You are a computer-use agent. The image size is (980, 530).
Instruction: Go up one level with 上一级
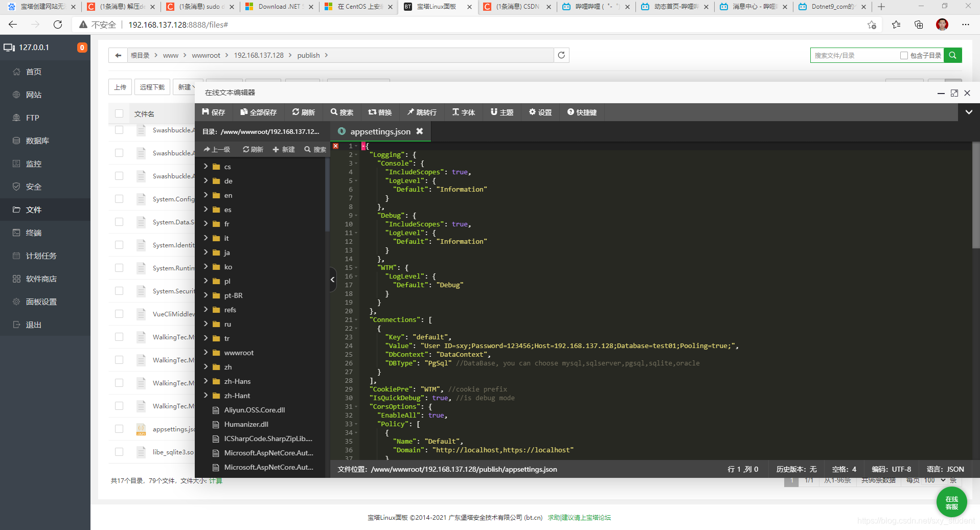[217, 149]
